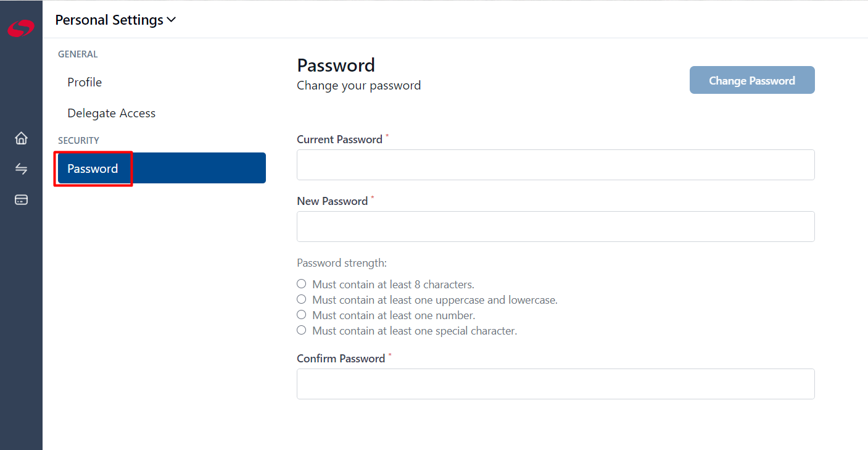Image resolution: width=868 pixels, height=450 pixels.
Task: Select the special character requirement circle
Action: pos(301,330)
